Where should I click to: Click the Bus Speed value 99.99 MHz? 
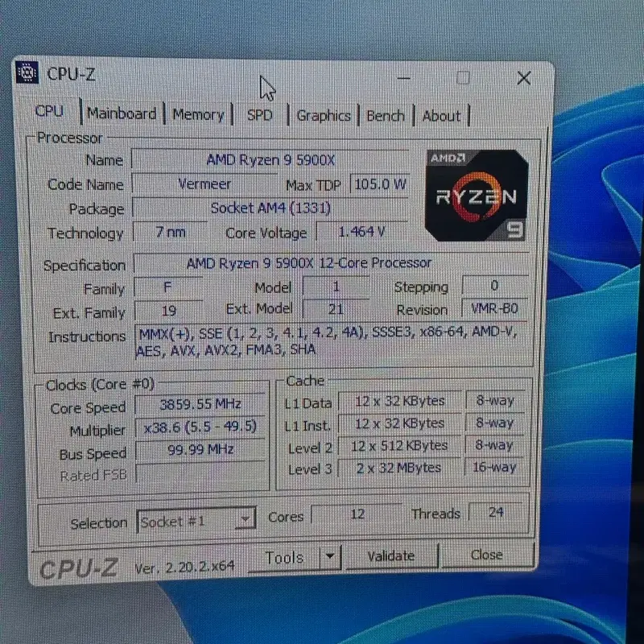(x=200, y=449)
